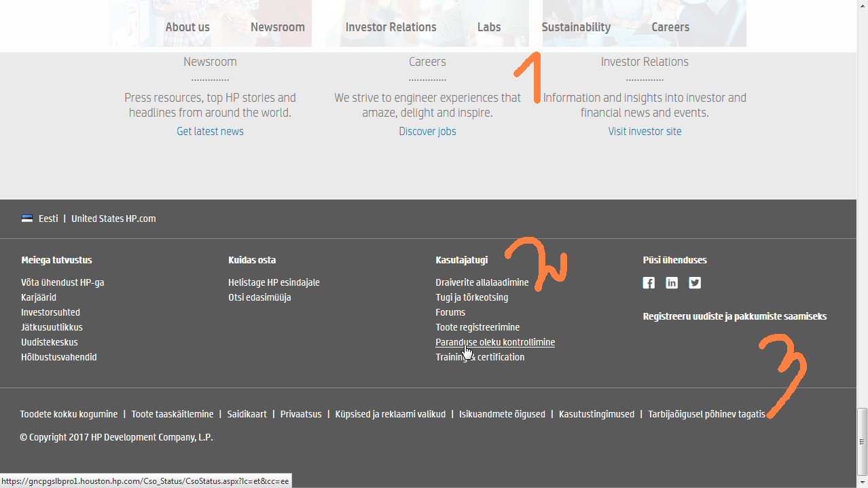Open the Jätkusuutlikkus footer link

coord(52,327)
